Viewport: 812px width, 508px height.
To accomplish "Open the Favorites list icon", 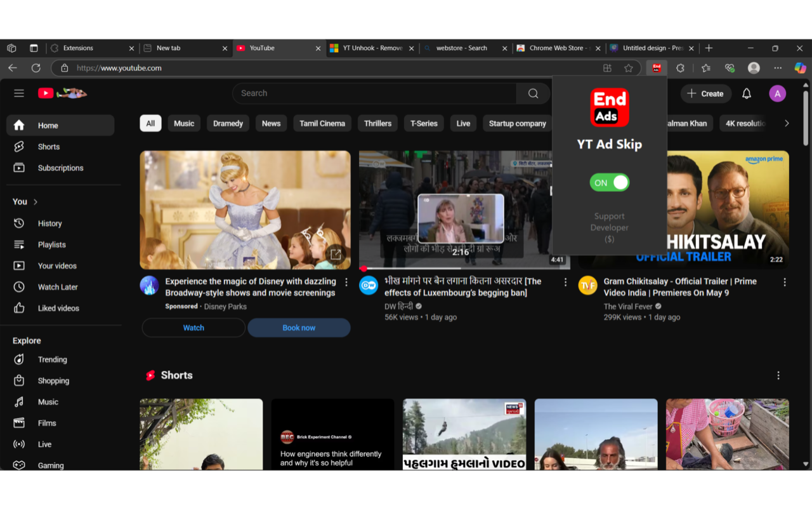I will point(705,68).
